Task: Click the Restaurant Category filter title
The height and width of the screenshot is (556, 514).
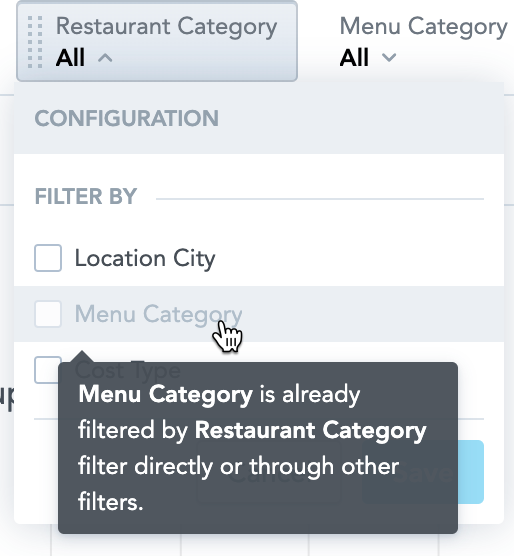Action: pyautogui.click(x=167, y=27)
